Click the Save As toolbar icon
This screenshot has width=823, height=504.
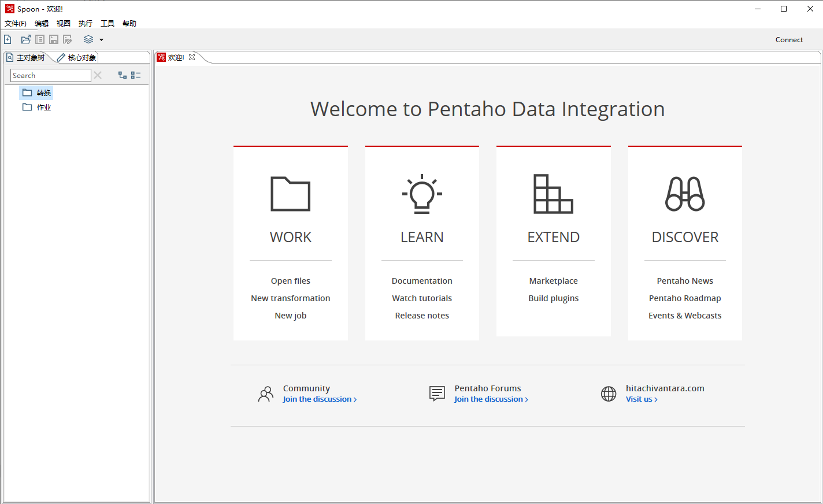[68, 39]
